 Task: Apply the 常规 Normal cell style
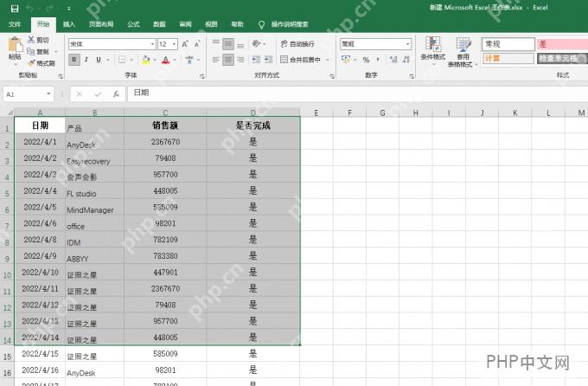point(508,44)
